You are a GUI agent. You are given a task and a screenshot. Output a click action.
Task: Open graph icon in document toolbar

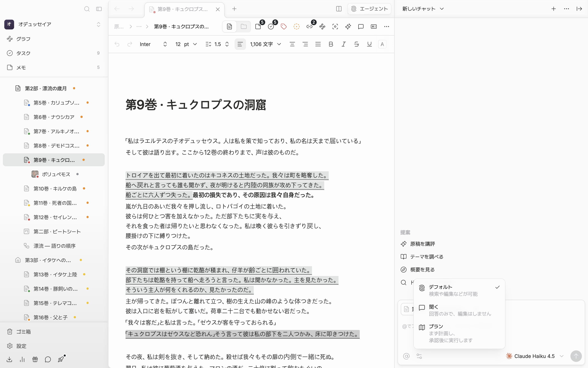pos(322,27)
